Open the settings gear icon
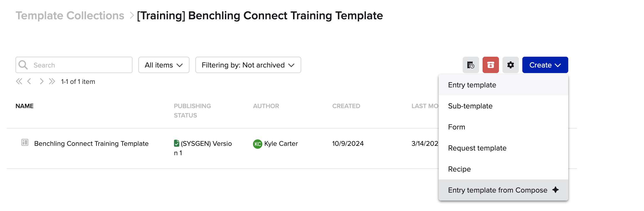The height and width of the screenshot is (211, 644). point(510,65)
